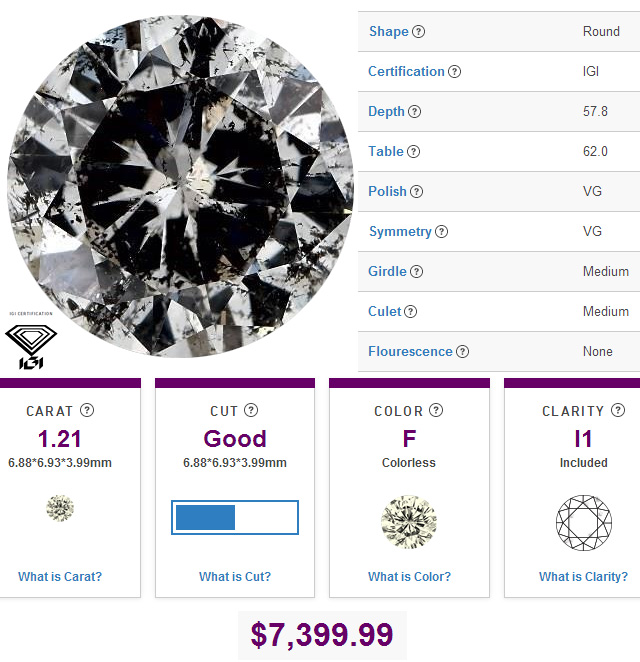Image resolution: width=640 pixels, height=662 pixels.
Task: Open the "What is Color?" link
Action: click(x=409, y=576)
